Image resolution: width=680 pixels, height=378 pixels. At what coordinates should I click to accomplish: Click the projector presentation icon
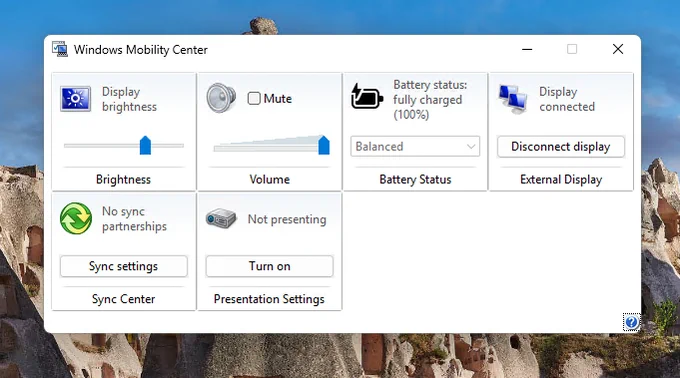[x=221, y=218]
